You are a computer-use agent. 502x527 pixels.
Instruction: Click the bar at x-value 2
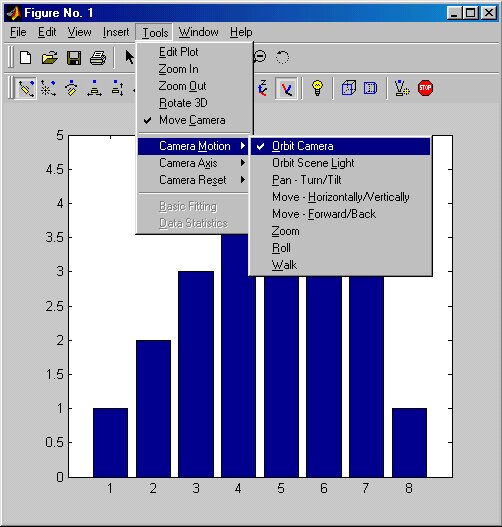tap(153, 409)
